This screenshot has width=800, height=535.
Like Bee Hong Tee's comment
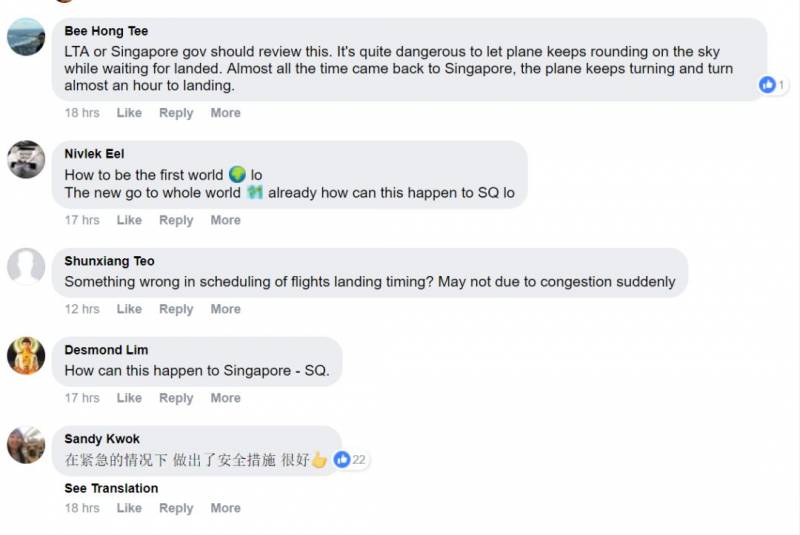click(x=129, y=113)
